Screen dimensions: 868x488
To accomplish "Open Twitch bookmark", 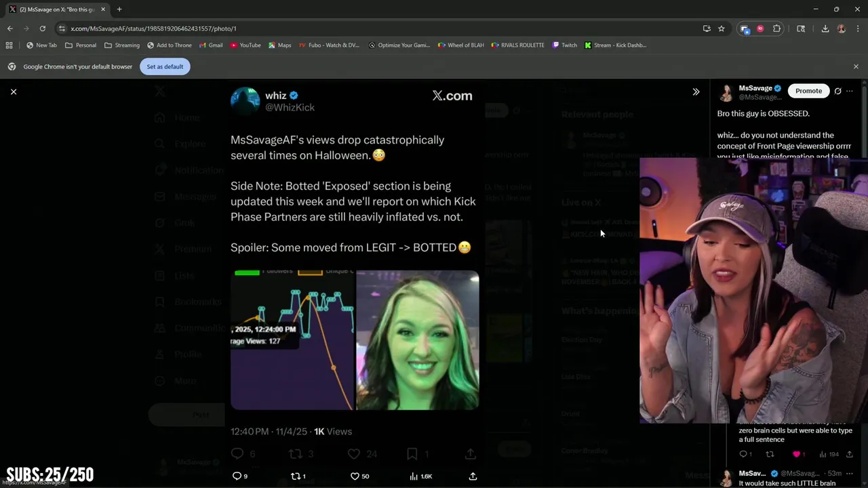I will (565, 45).
